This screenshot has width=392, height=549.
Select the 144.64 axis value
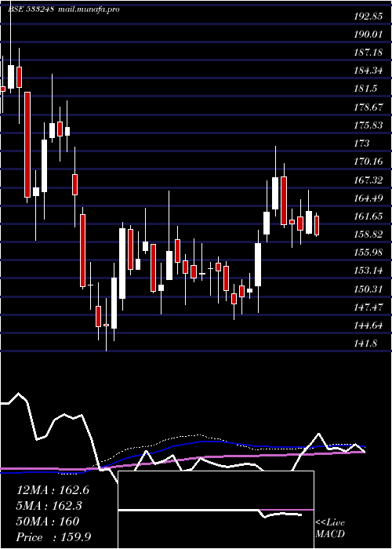pyautogui.click(x=368, y=325)
